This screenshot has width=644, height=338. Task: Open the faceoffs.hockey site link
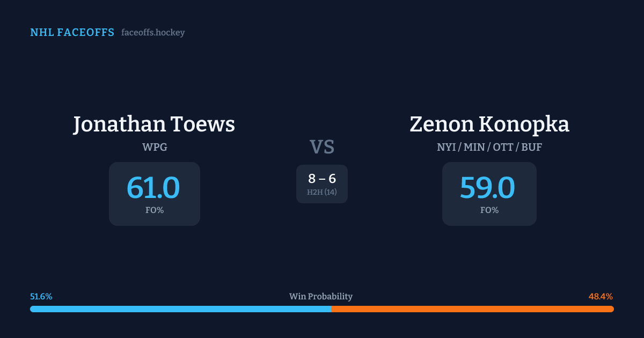pyautogui.click(x=153, y=33)
